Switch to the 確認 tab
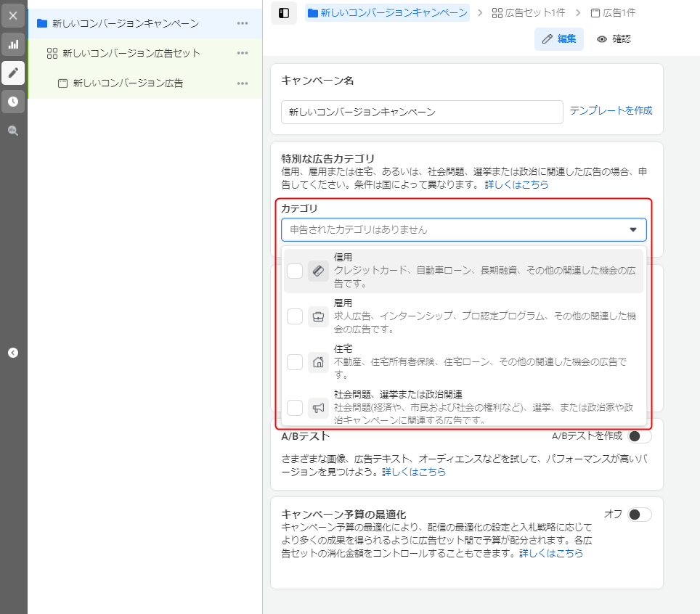Screen dimensions: 700x614 point(614,39)
